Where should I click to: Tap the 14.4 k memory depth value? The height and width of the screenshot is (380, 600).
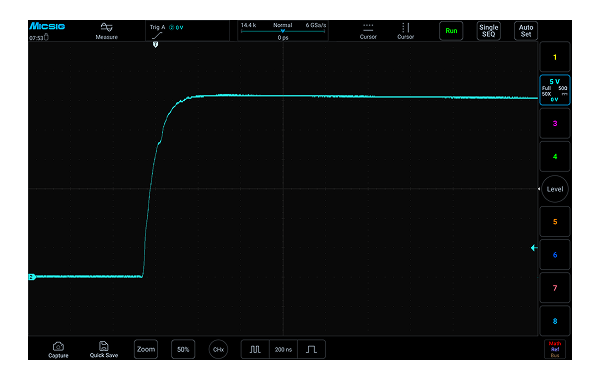click(249, 25)
